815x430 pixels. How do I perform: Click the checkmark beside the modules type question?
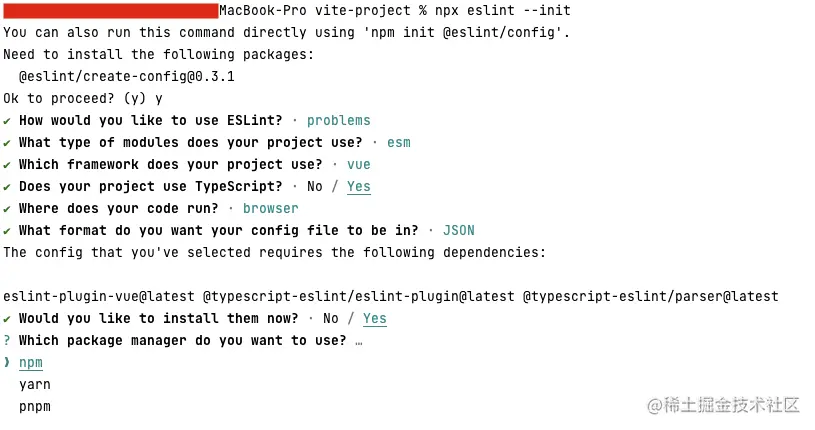click(7, 143)
